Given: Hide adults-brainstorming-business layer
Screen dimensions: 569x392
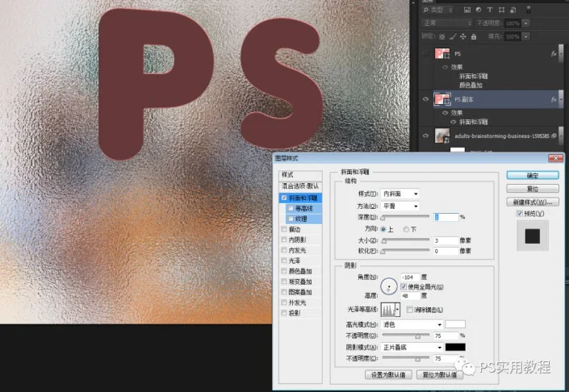Looking at the screenshot, I should click(x=425, y=136).
